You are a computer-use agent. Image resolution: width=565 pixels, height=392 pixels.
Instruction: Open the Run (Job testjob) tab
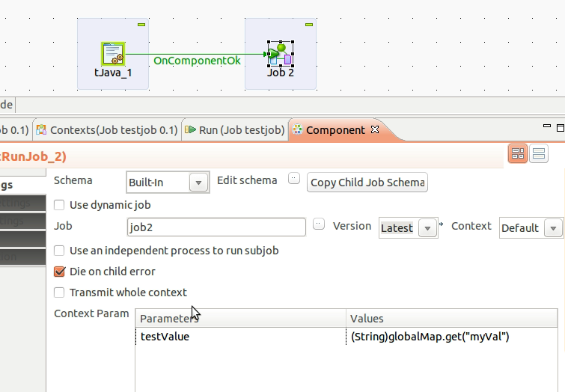tap(234, 130)
